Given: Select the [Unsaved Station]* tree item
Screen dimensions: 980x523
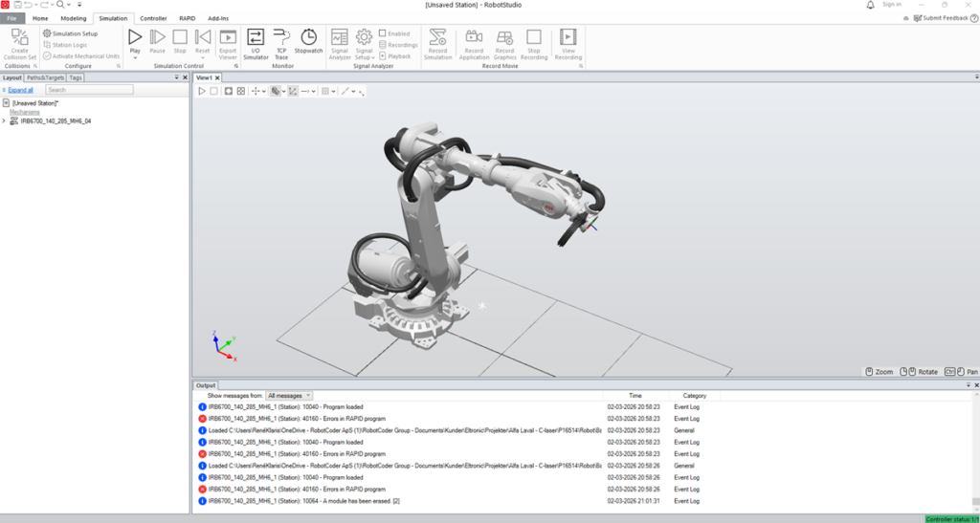Looking at the screenshot, I should click(35, 103).
